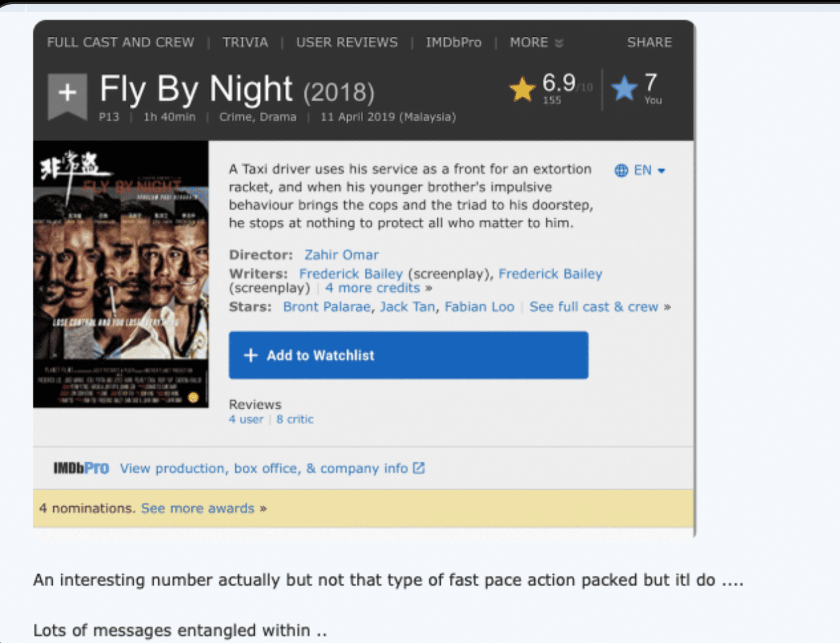Click the SHARE option
The height and width of the screenshot is (643, 840).
(x=649, y=42)
